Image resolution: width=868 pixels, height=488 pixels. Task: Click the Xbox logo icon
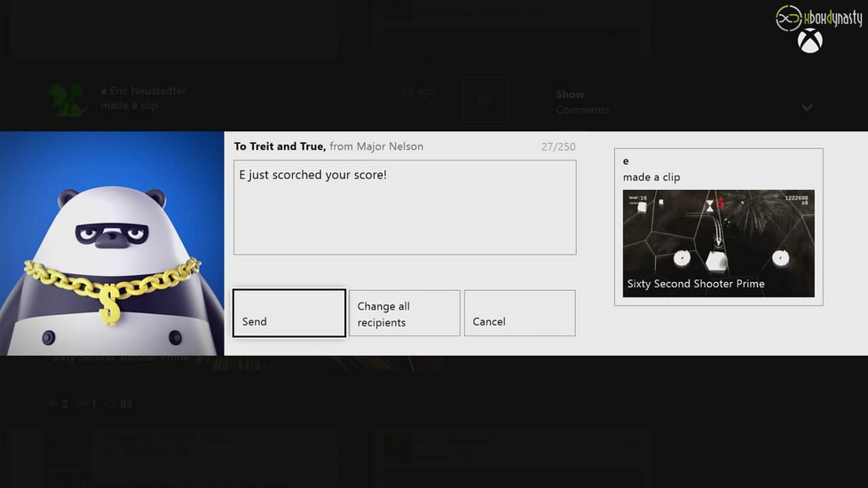point(809,41)
